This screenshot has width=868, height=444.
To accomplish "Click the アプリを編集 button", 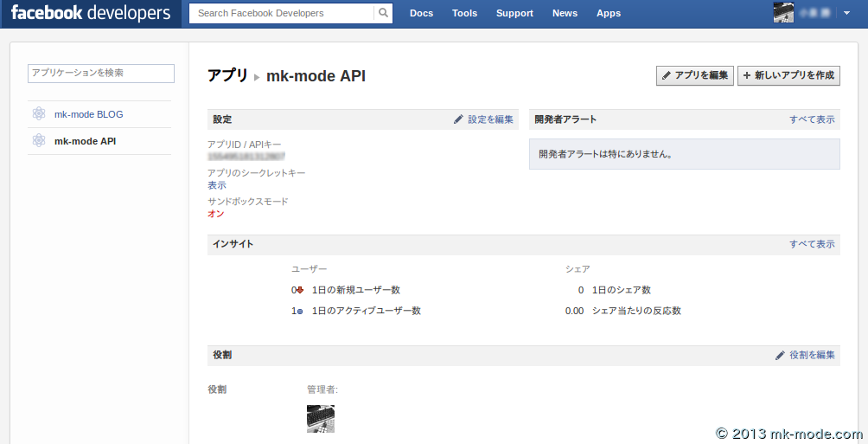I will (x=695, y=75).
